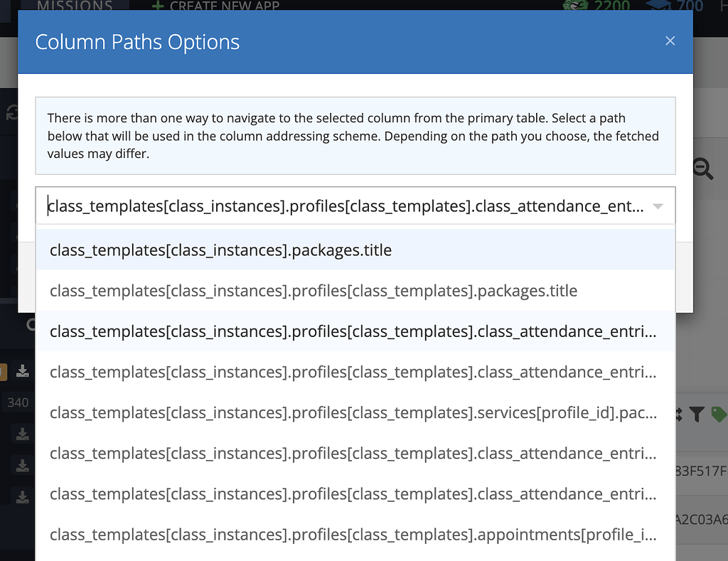Click the coins icon next to 2200
The width and height of the screenshot is (728, 561).
(575, 6)
